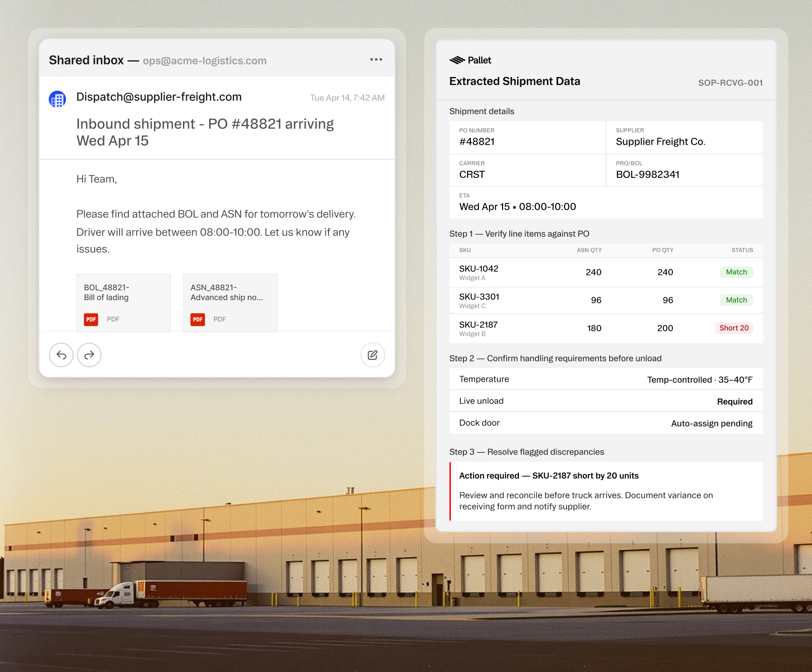This screenshot has width=812, height=672.
Task: Click the forward arrow button
Action: click(x=89, y=355)
